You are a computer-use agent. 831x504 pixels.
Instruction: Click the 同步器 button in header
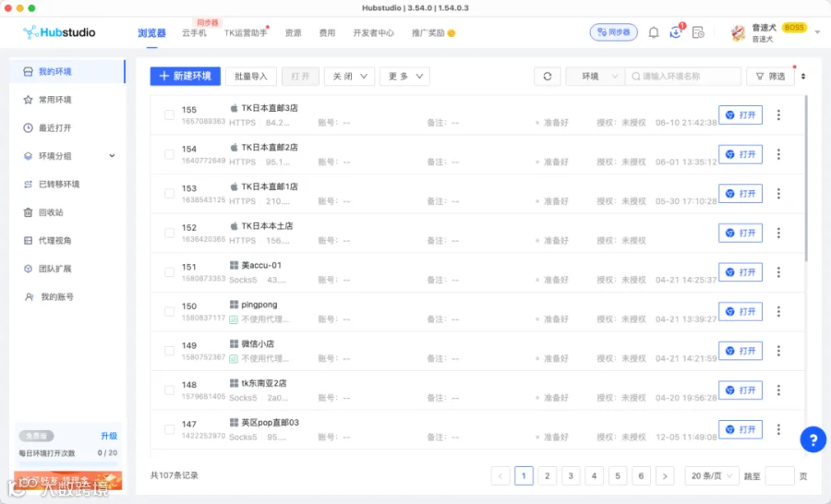[614, 32]
